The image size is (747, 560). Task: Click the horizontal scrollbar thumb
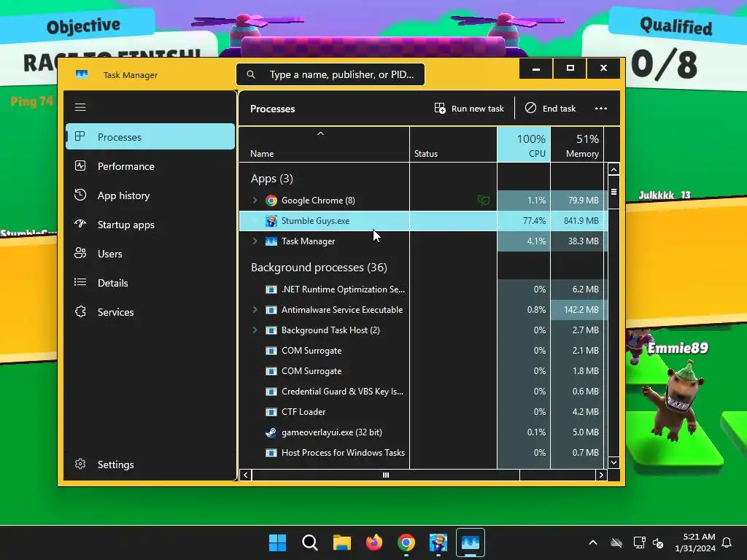tap(386, 475)
